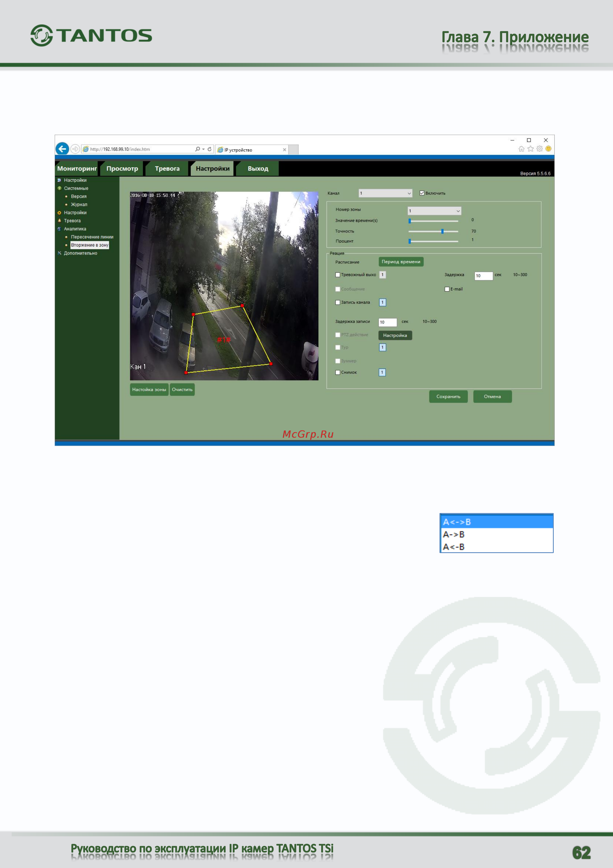
Task: Adjust the Процент slider
Action: 433,241
